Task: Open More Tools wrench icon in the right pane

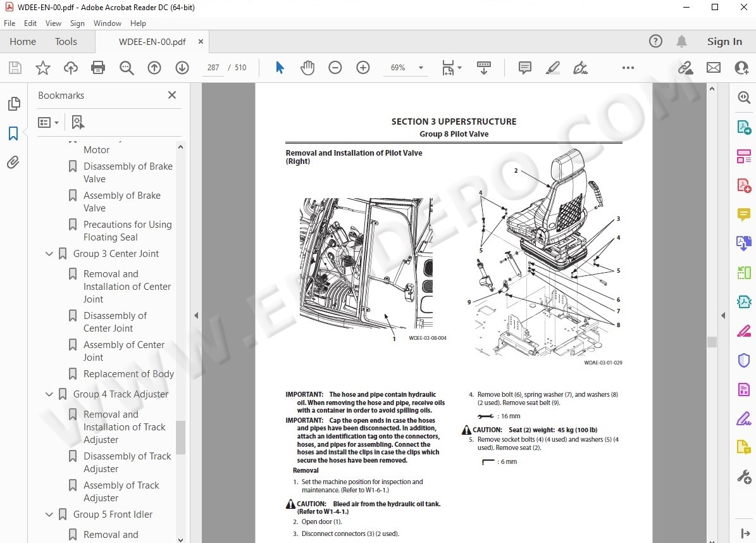Action: click(744, 477)
